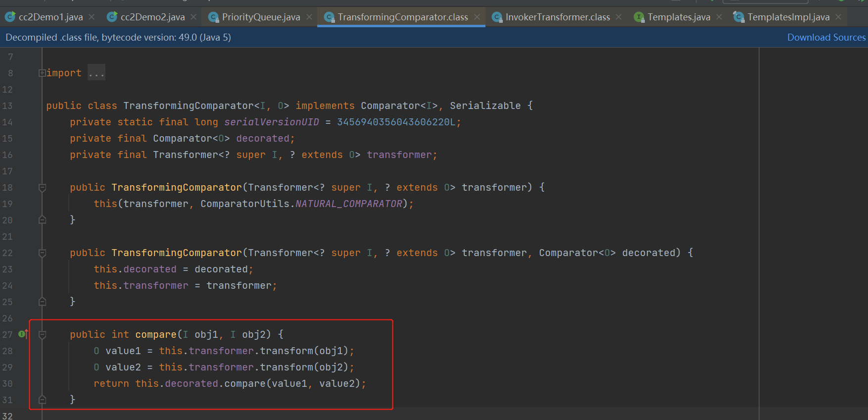The height and width of the screenshot is (420, 868).
Task: Select the TransformingComparator.class tab
Action: click(x=403, y=17)
